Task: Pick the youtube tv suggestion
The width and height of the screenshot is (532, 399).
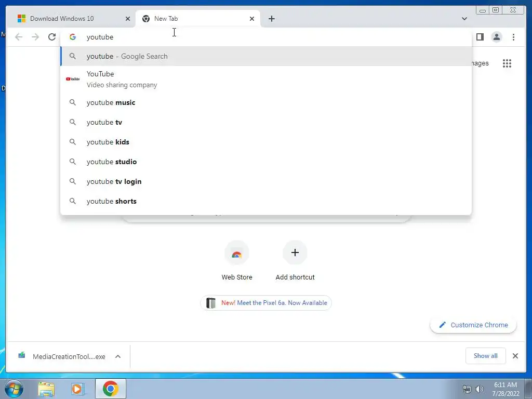Action: [266, 122]
